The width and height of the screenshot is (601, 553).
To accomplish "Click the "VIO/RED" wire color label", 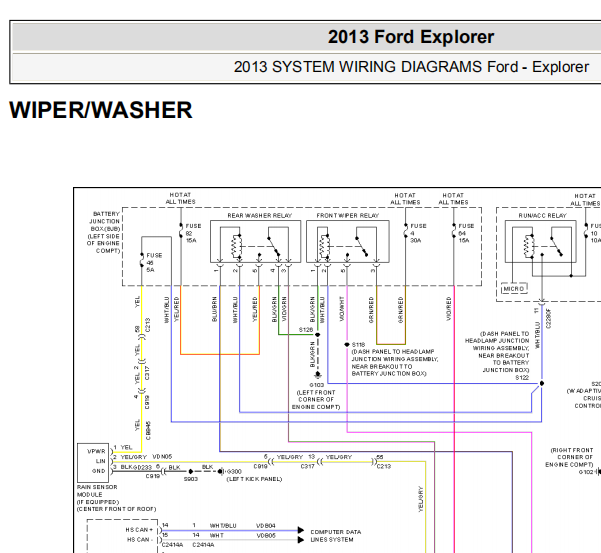I will click(x=449, y=309).
